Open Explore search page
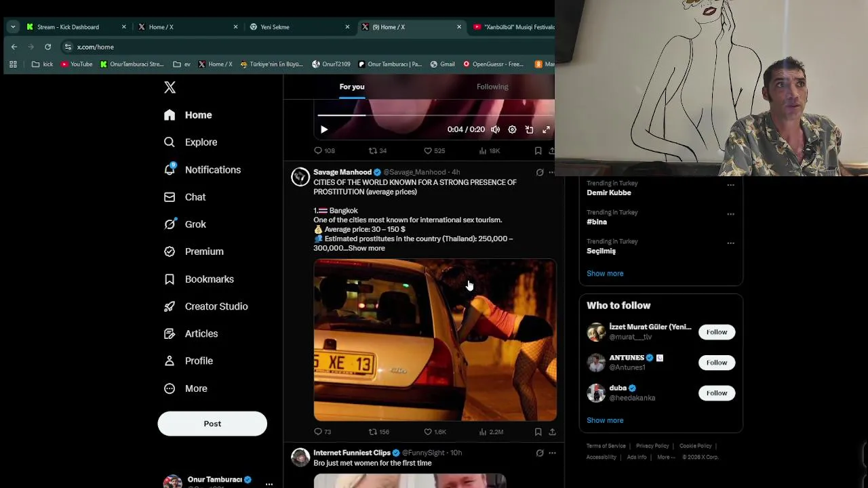The width and height of the screenshot is (868, 488). pyautogui.click(x=191, y=142)
